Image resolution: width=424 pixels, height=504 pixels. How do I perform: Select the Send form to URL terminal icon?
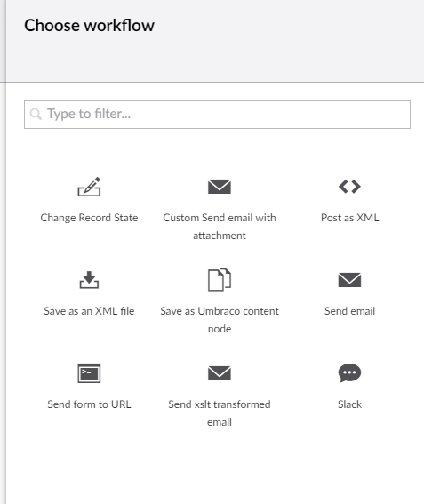(x=89, y=372)
